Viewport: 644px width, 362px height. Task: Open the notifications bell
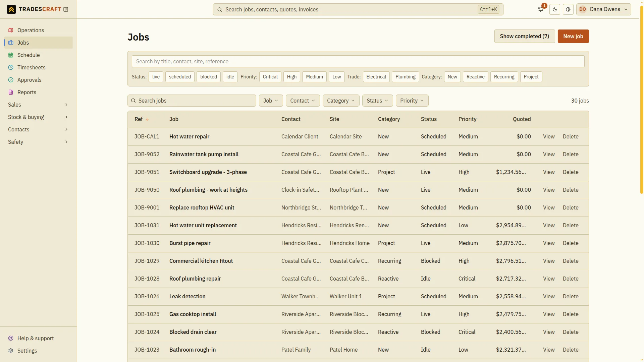tap(540, 9)
